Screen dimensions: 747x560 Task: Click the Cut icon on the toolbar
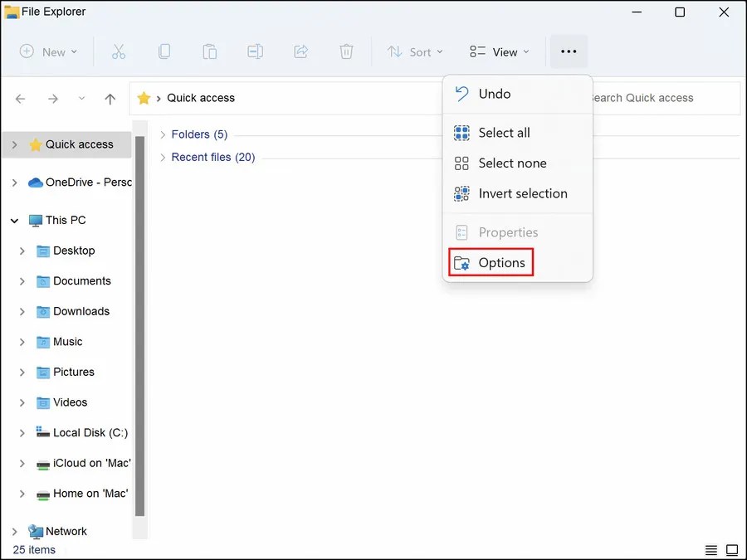coord(119,51)
